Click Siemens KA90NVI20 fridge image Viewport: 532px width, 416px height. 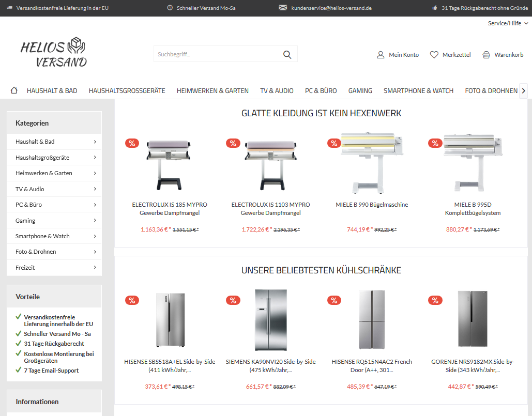pyautogui.click(x=271, y=320)
